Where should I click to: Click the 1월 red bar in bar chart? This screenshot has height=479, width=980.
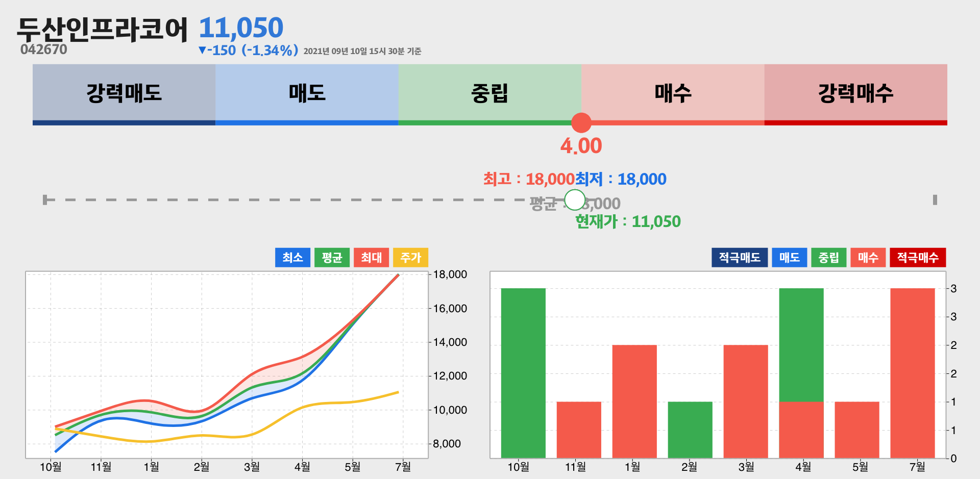point(634,401)
